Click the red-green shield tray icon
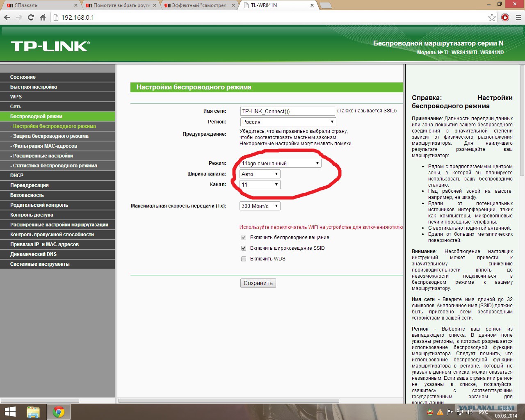The image size is (525, 420). tap(430, 412)
